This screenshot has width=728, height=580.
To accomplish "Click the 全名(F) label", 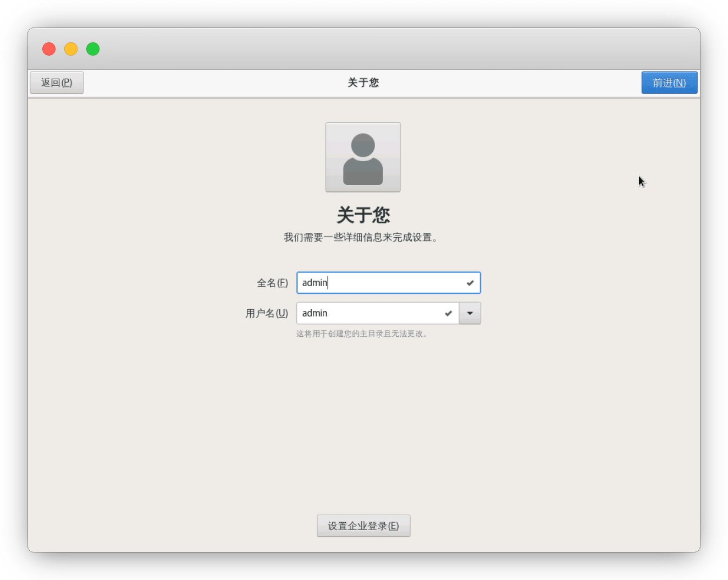I will (x=272, y=283).
